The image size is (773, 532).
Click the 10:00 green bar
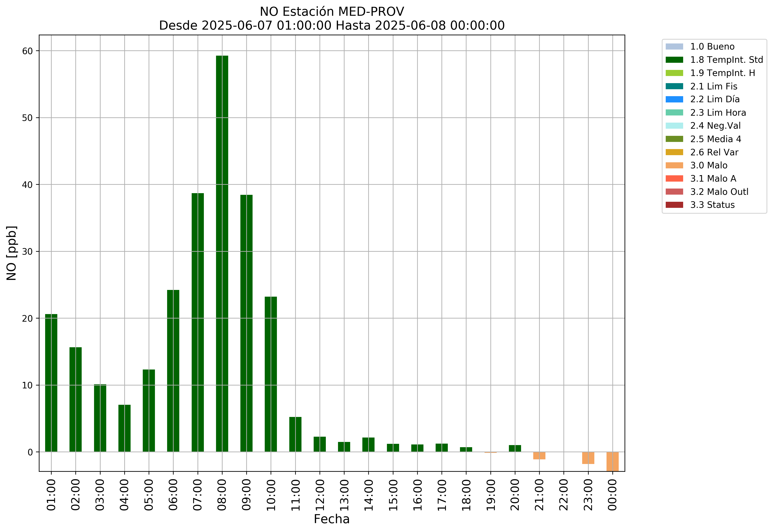(x=271, y=374)
